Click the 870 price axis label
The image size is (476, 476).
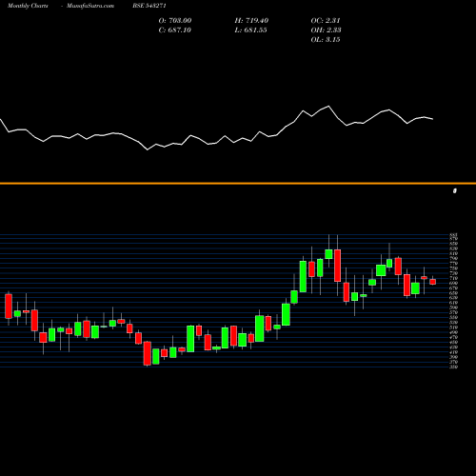(x=454, y=239)
